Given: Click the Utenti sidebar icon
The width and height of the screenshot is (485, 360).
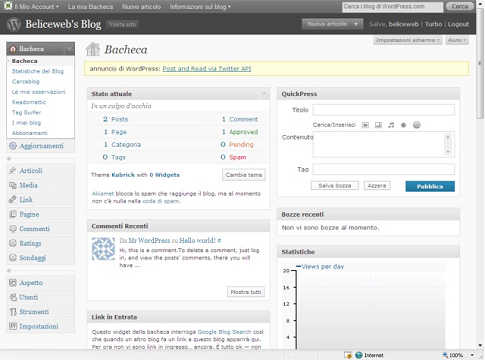Looking at the screenshot, I should [x=13, y=297].
